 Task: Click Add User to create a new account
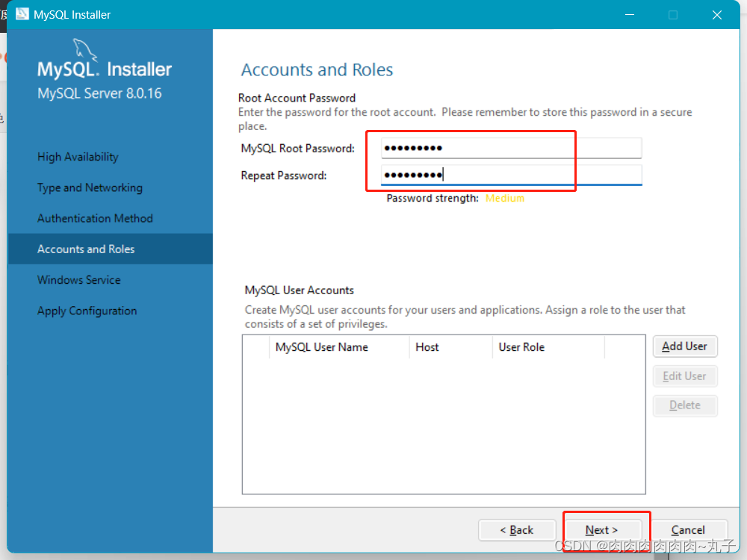coord(685,346)
